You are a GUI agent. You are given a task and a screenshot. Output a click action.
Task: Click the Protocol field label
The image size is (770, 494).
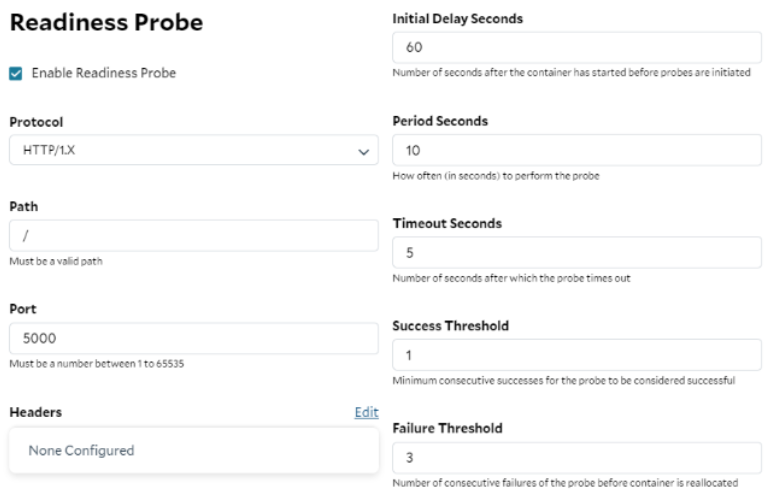36,122
